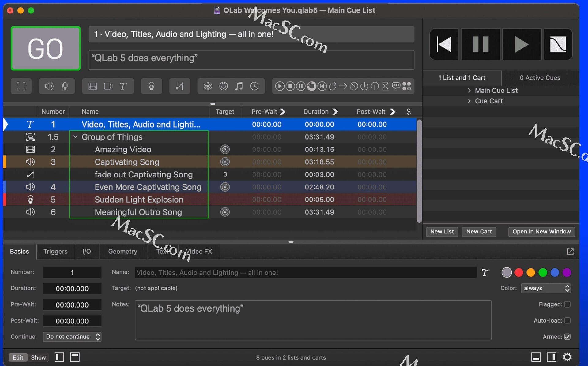This screenshot has width=588, height=366.
Task: Add a Target cue from toolbox
Action: point(354,86)
